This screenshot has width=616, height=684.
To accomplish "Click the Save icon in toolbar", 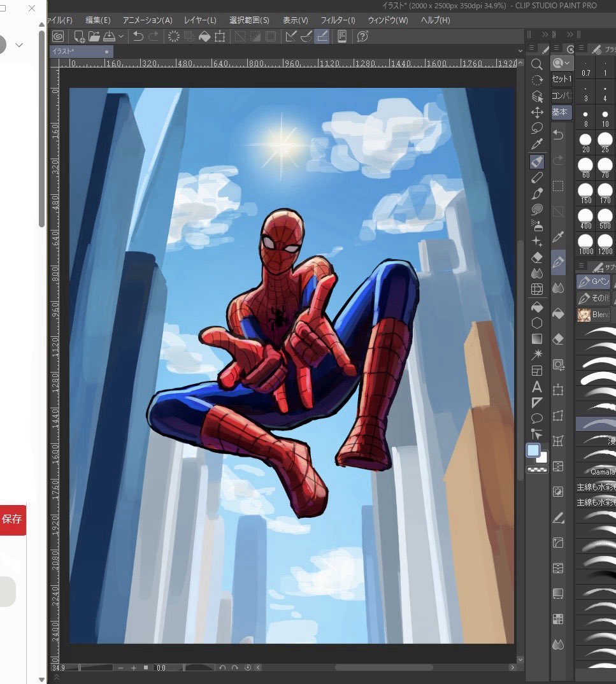I will tap(109, 36).
